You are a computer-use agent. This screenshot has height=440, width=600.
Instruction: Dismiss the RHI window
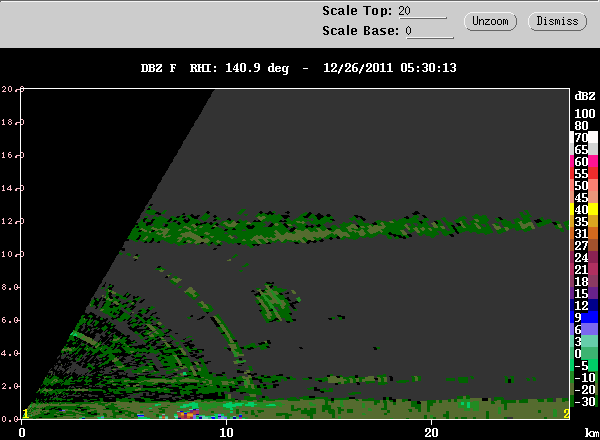557,21
